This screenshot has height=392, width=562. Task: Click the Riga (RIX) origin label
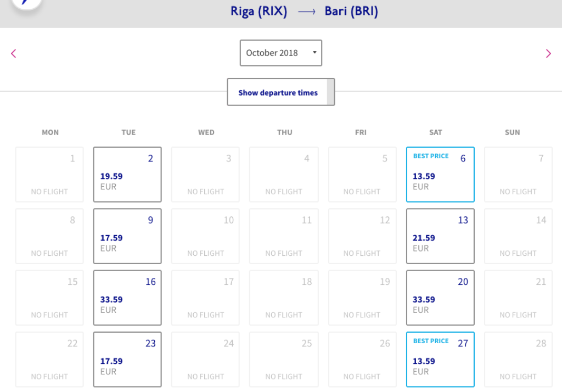258,12
